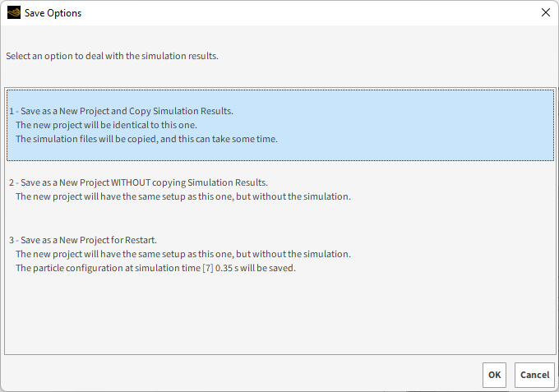The height and width of the screenshot is (392, 559).
Task: Click option 3's 'same setup as this one' description line
Action: [x=183, y=254]
